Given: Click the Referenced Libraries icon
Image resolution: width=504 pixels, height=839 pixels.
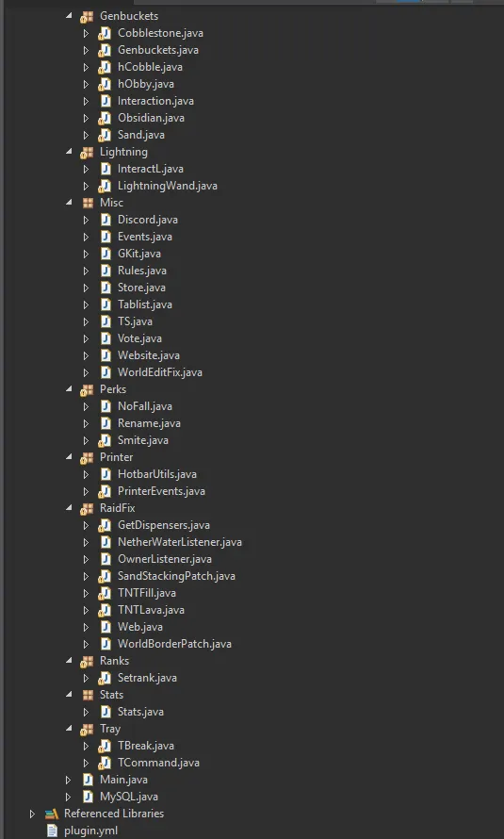Looking at the screenshot, I should pos(51,814).
